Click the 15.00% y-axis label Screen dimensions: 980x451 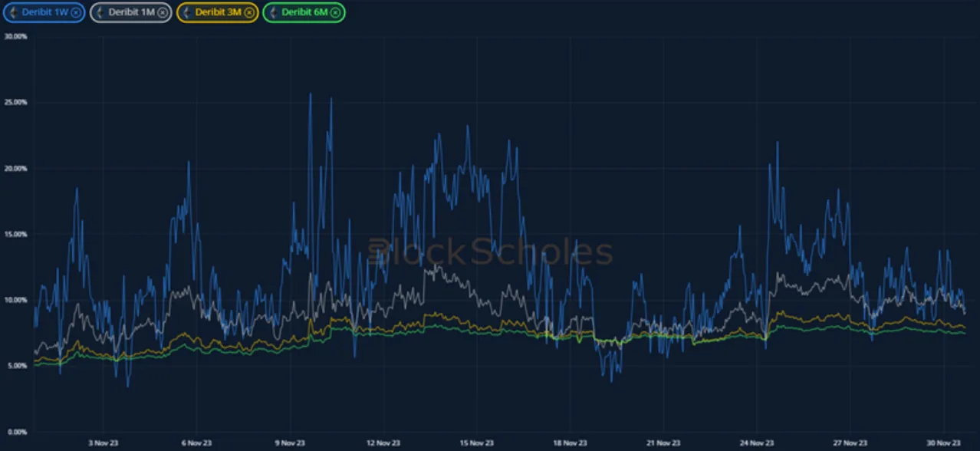coord(15,235)
